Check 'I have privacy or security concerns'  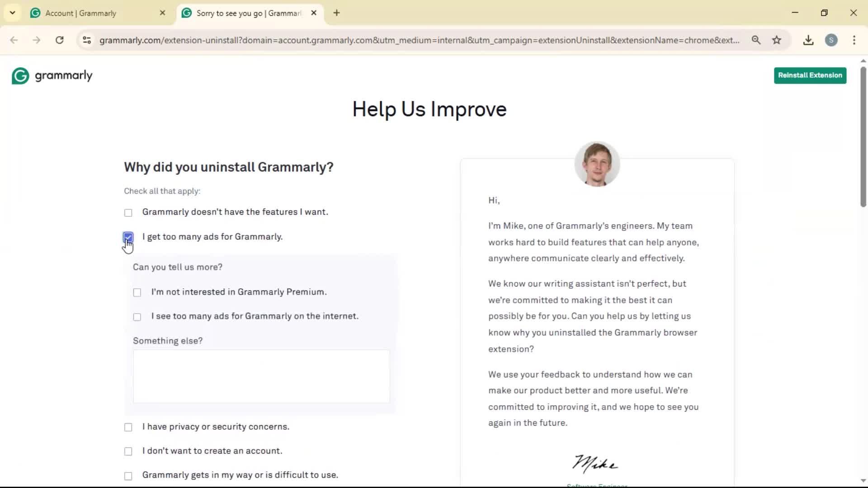[128, 427]
